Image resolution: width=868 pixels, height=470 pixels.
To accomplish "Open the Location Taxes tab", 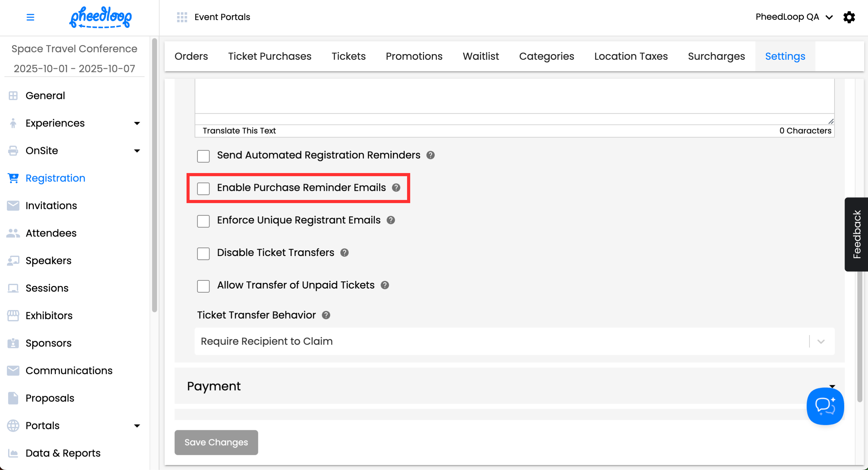I will [x=630, y=56].
